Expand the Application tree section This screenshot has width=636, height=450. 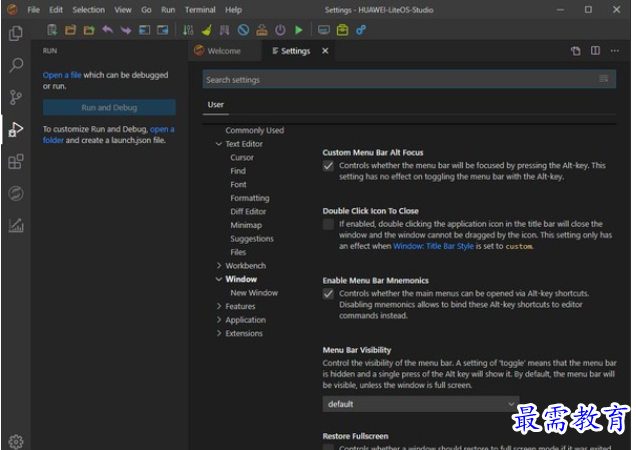(x=219, y=320)
